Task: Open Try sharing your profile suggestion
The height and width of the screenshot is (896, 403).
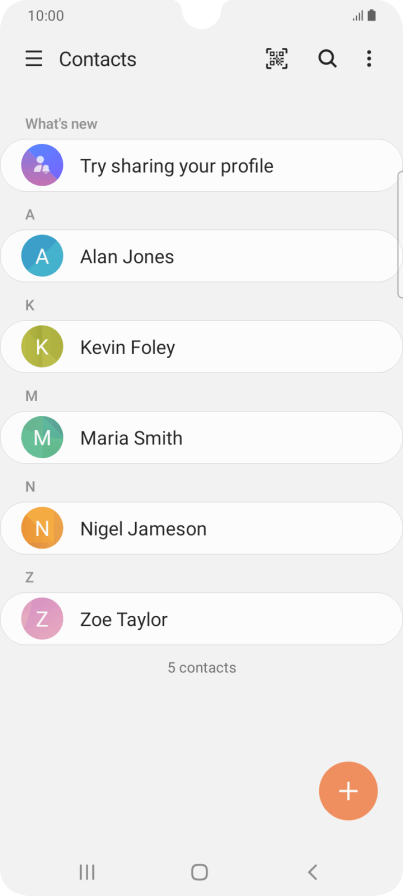Action: pos(201,166)
